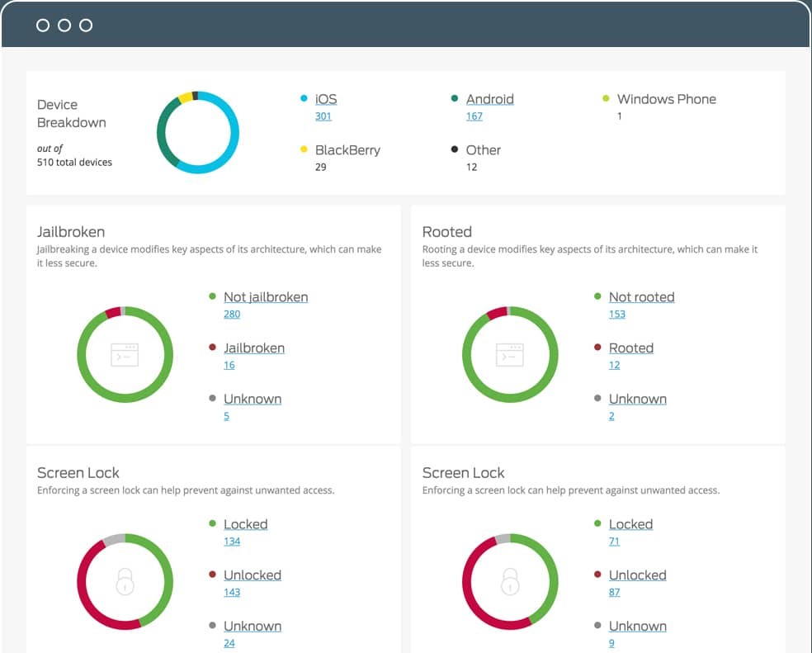This screenshot has width=812, height=653.
Task: Open the Unknown link with count 5
Action: click(253, 399)
